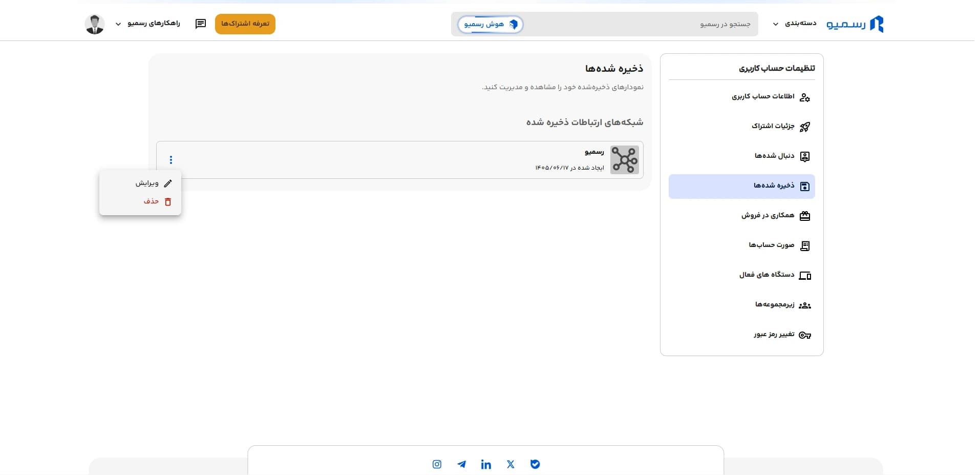Click the شبکه‌های ارتباطات ذخیره شده heading
This screenshot has height=475, width=980.
click(x=584, y=122)
